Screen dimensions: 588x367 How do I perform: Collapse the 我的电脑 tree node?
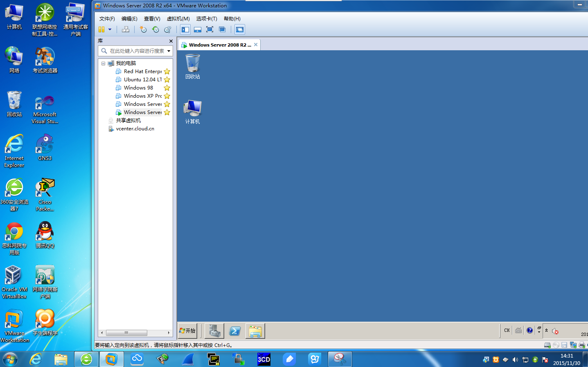(x=103, y=63)
